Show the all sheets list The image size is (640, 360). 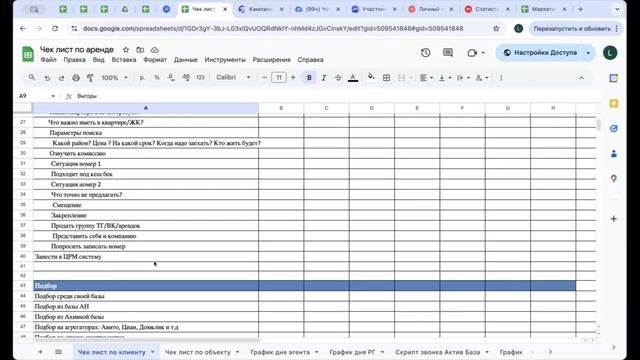[58, 352]
